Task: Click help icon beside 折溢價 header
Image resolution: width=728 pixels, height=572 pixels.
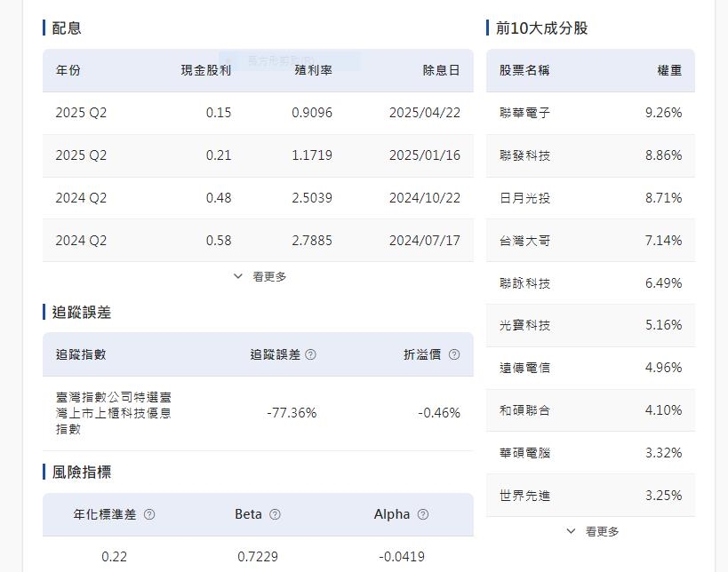Action: click(454, 354)
